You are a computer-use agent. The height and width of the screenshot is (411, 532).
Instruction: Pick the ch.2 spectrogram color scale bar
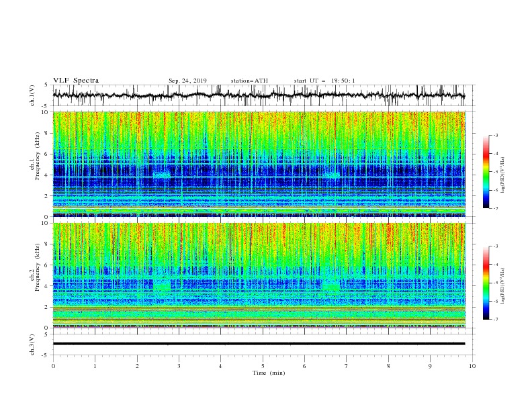pyautogui.click(x=486, y=283)
